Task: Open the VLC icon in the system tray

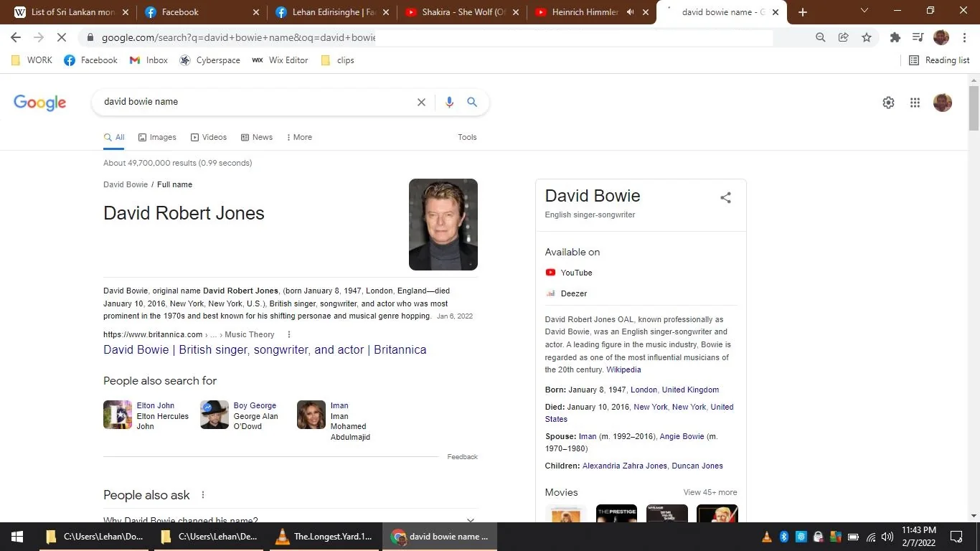Action: (767, 537)
